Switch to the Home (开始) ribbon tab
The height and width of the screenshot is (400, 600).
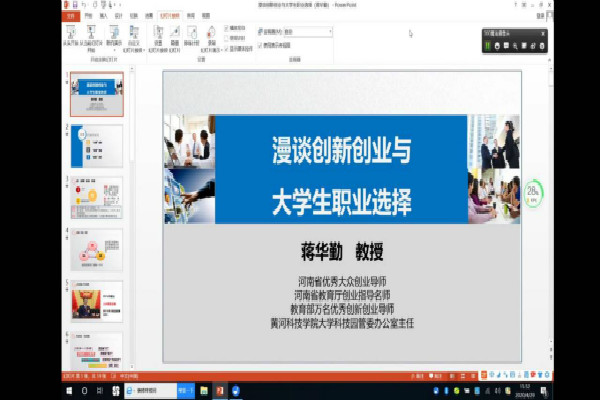tap(88, 16)
